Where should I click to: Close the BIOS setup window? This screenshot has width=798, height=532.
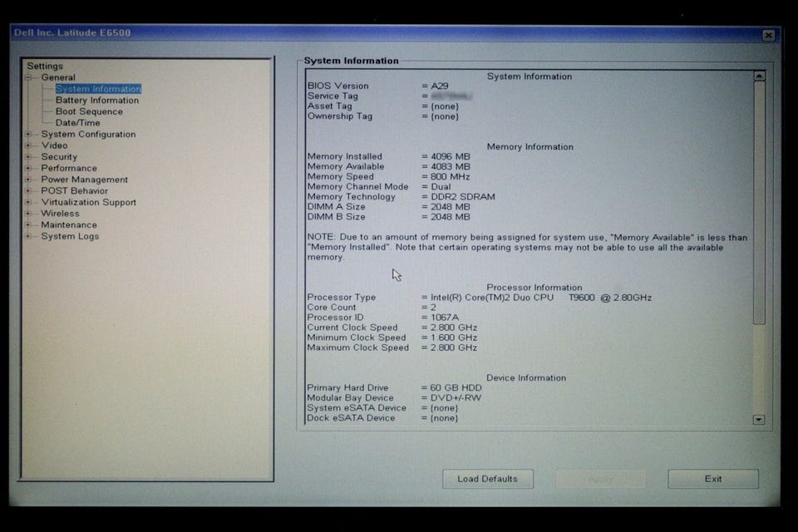(x=768, y=35)
